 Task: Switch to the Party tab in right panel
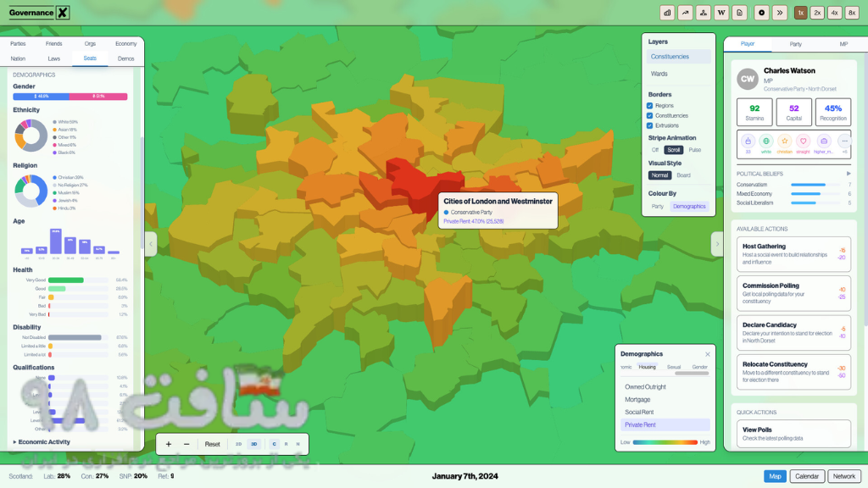795,44
